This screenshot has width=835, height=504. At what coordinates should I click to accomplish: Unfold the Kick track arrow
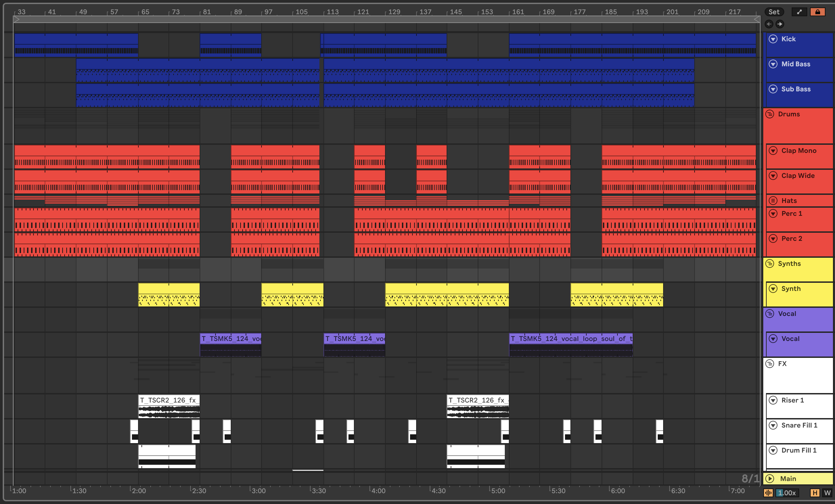773,39
